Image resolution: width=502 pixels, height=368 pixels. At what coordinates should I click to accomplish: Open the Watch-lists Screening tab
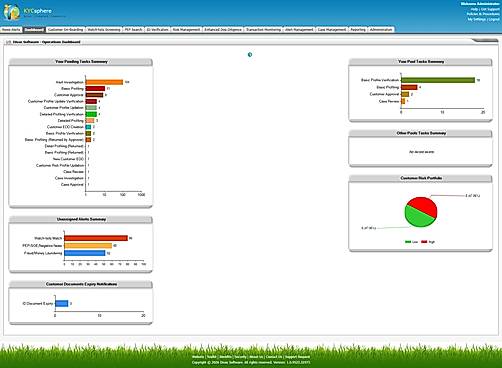point(104,30)
